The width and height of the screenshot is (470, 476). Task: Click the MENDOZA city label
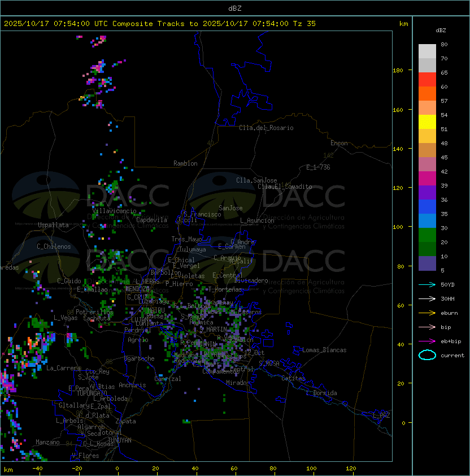[x=137, y=289]
